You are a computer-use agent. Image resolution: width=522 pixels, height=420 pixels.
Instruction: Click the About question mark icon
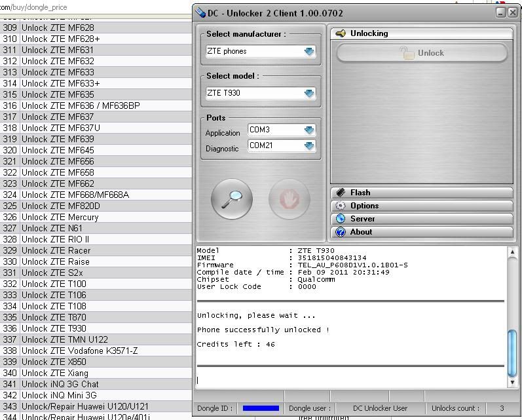(x=341, y=232)
